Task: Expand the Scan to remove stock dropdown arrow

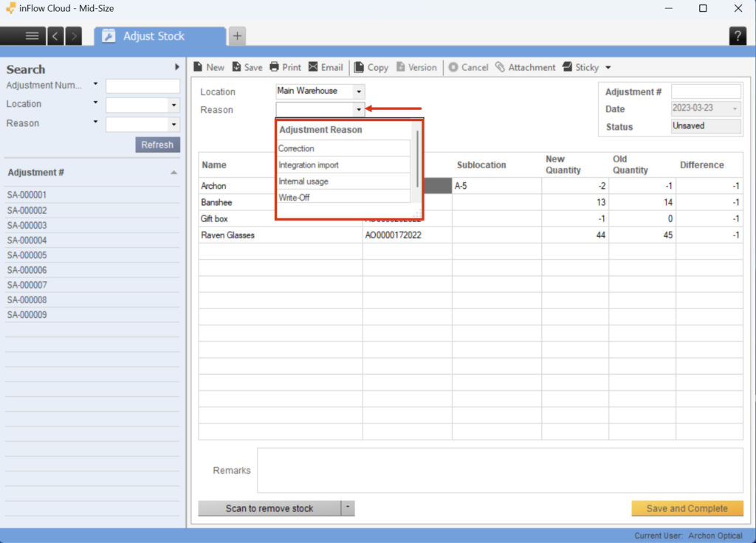Action: tap(347, 508)
